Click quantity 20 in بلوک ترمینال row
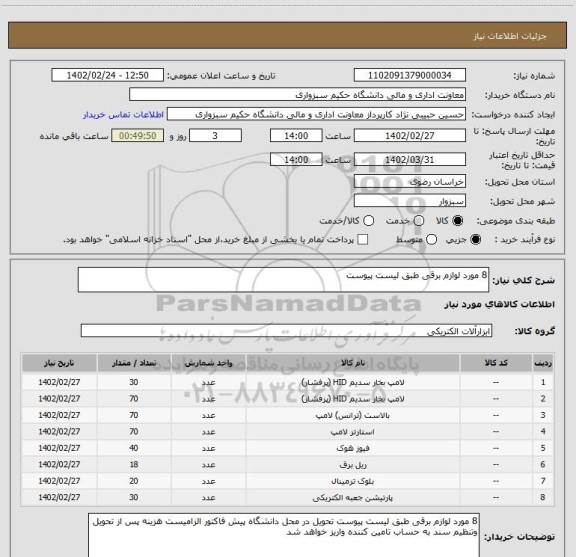Image resolution: width=576 pixels, height=557 pixels. (134, 481)
